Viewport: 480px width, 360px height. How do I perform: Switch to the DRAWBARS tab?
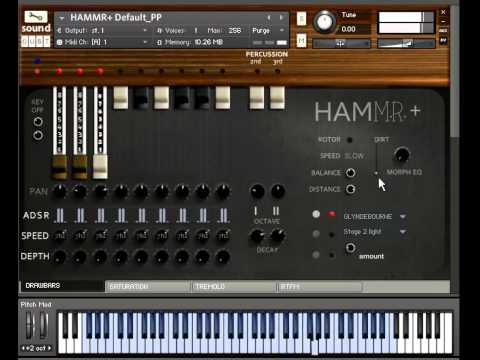[x=63, y=286]
